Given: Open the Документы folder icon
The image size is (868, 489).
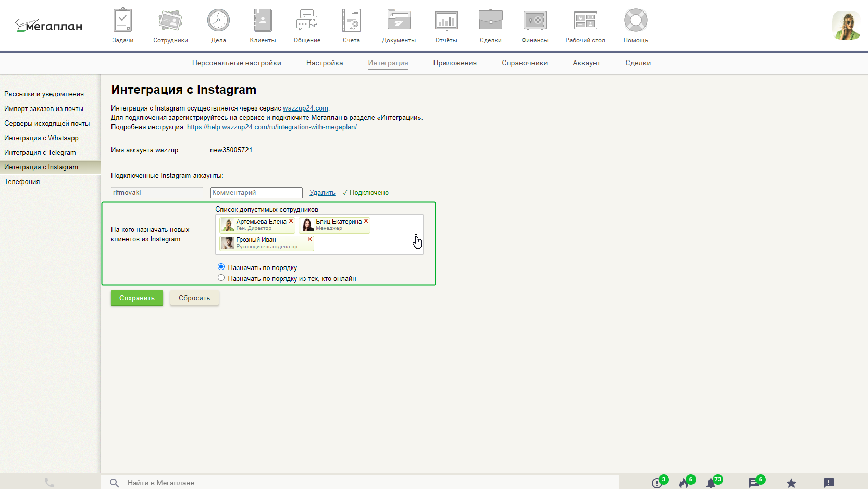Looking at the screenshot, I should [x=399, y=21].
